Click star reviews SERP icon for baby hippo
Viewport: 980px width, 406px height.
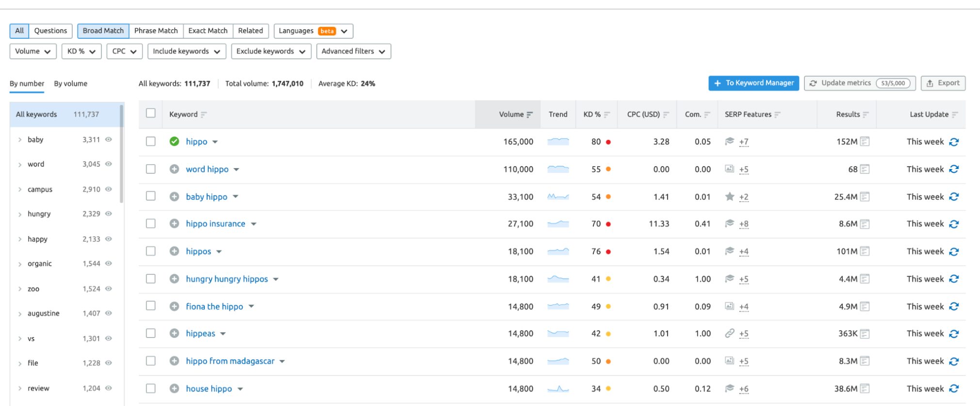tap(729, 197)
